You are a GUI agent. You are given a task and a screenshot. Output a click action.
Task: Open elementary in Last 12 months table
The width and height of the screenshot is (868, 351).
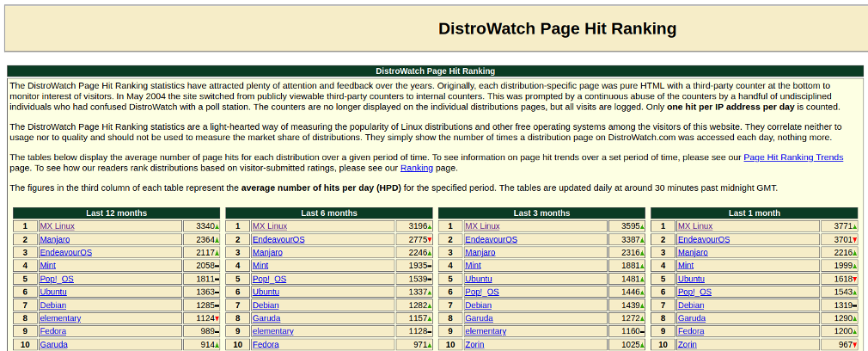60,318
